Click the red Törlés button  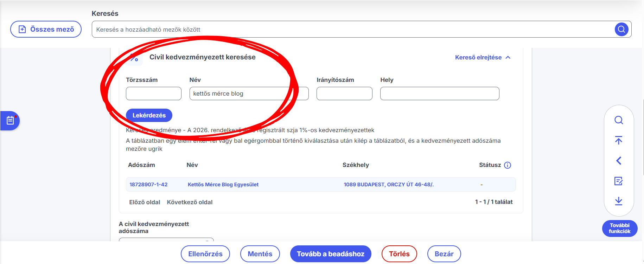pyautogui.click(x=399, y=254)
